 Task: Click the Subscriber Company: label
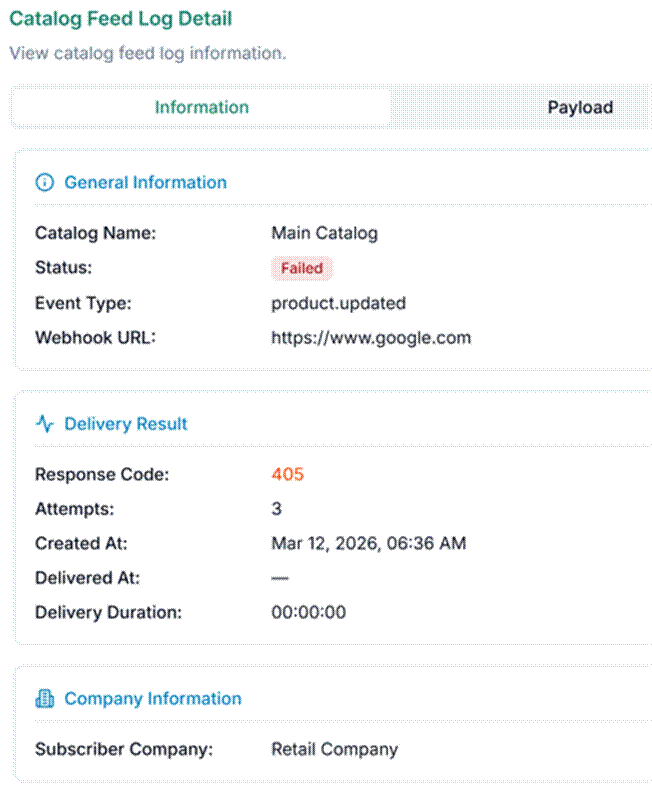tap(124, 749)
